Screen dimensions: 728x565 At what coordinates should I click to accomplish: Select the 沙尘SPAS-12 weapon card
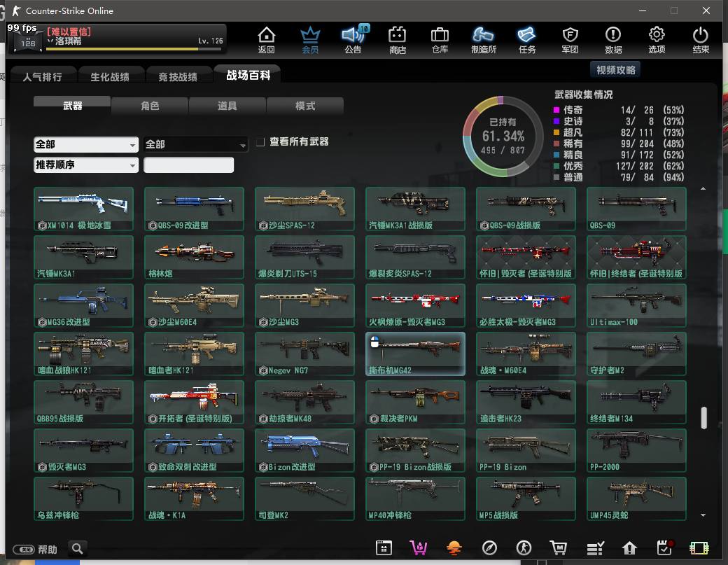point(304,209)
